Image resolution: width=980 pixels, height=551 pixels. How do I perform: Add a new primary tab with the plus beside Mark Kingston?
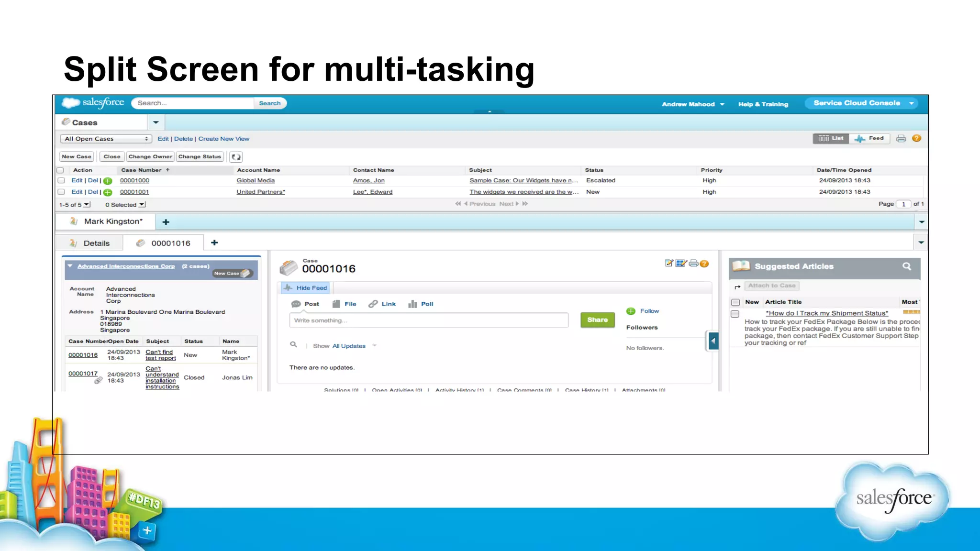coord(166,222)
